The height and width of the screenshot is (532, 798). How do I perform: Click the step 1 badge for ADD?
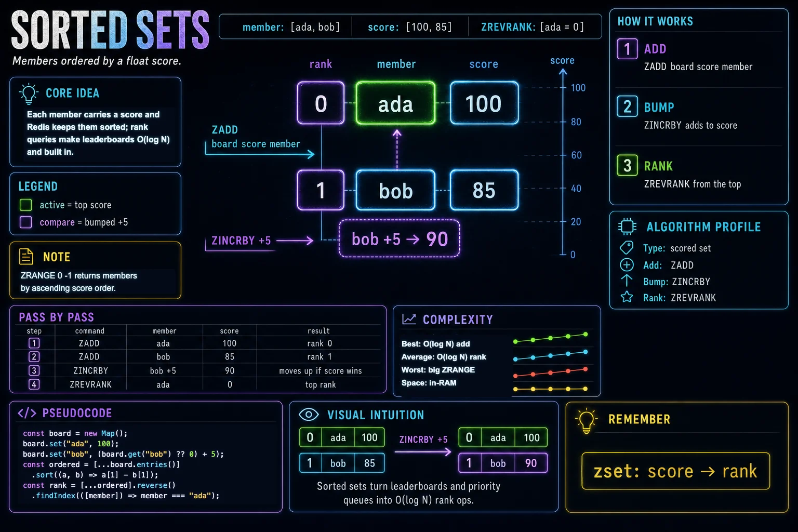click(x=627, y=49)
